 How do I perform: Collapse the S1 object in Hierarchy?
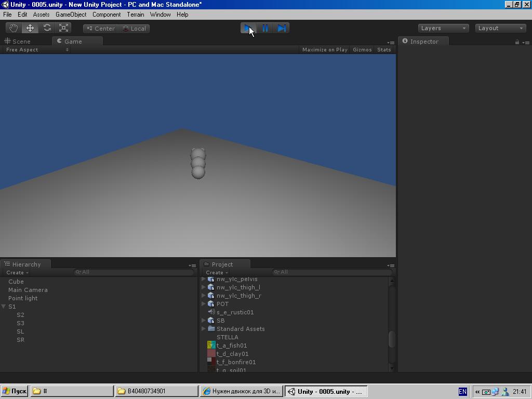4,307
